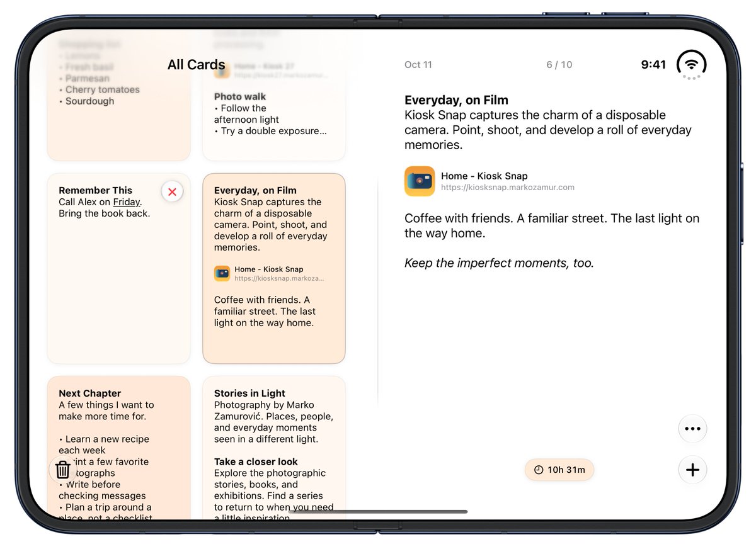The height and width of the screenshot is (549, 756).
Task: Open the Stories in Light card
Action: (274, 448)
